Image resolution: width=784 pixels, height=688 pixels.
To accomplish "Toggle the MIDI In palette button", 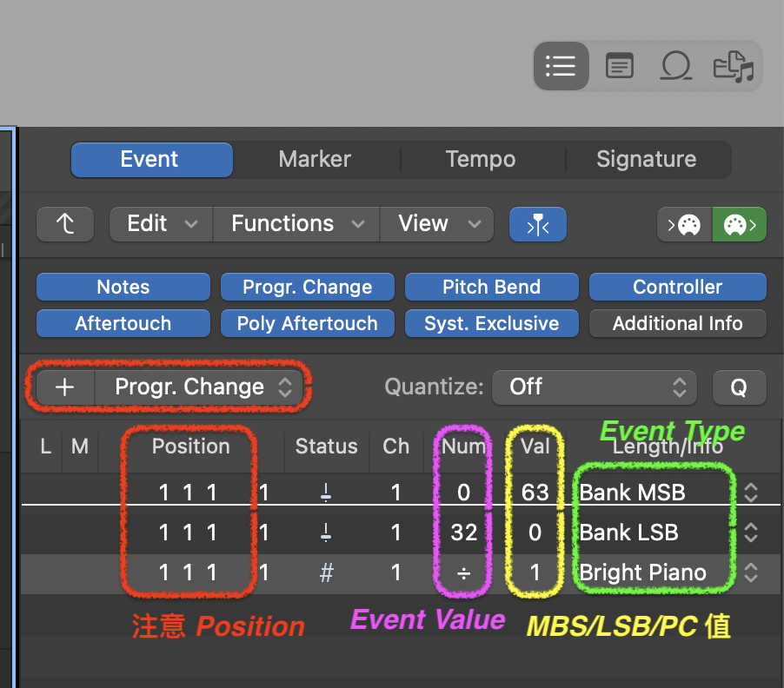I will [684, 224].
